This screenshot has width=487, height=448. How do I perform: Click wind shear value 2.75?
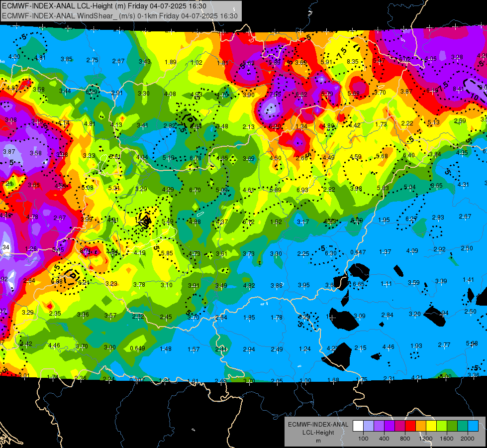[92, 60]
